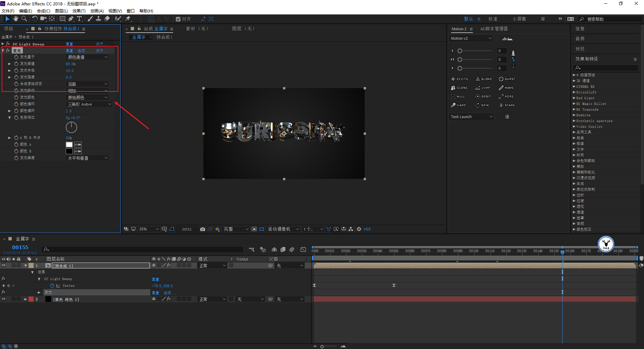Select the Pan Behind anchor point tool
644x349 pixels.
[52, 19]
